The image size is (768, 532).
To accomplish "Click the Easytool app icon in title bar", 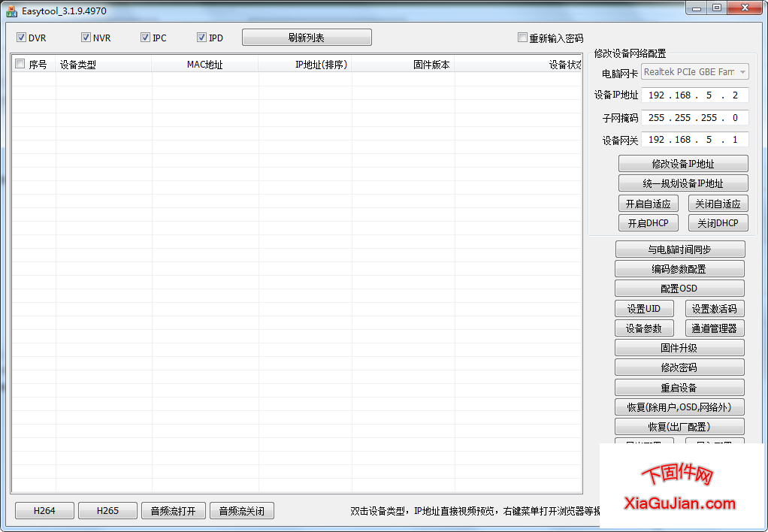I will (x=12, y=11).
